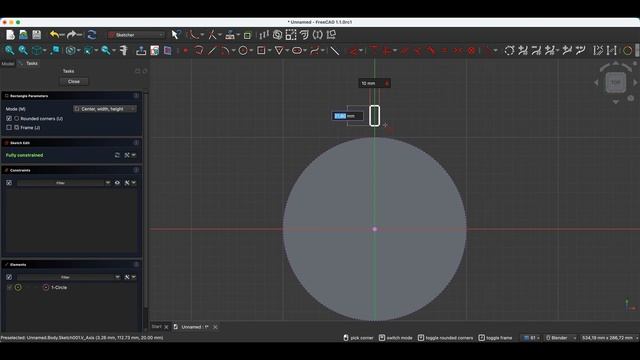
Task: Open the view section icon
Action: click(x=168, y=50)
